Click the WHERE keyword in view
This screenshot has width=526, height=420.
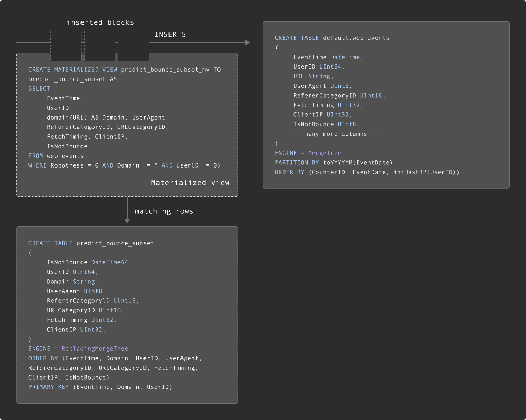click(x=37, y=165)
